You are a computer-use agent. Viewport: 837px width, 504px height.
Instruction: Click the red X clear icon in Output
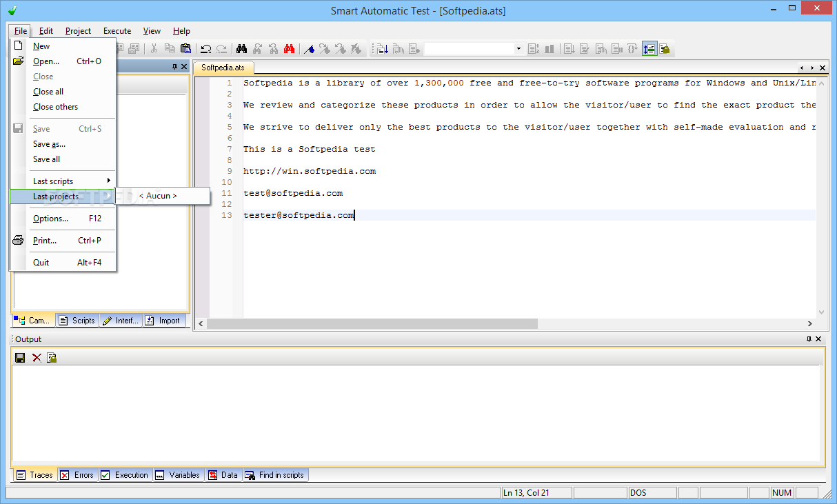(x=37, y=357)
